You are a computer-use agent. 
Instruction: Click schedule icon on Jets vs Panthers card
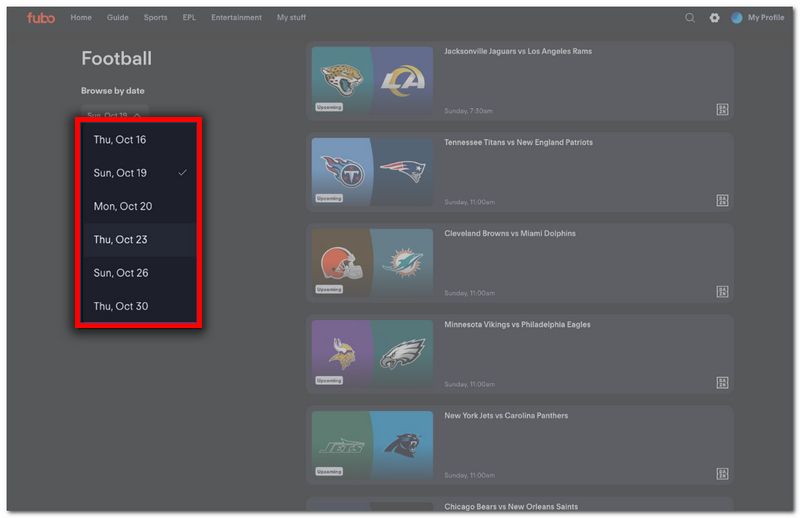(x=722, y=474)
